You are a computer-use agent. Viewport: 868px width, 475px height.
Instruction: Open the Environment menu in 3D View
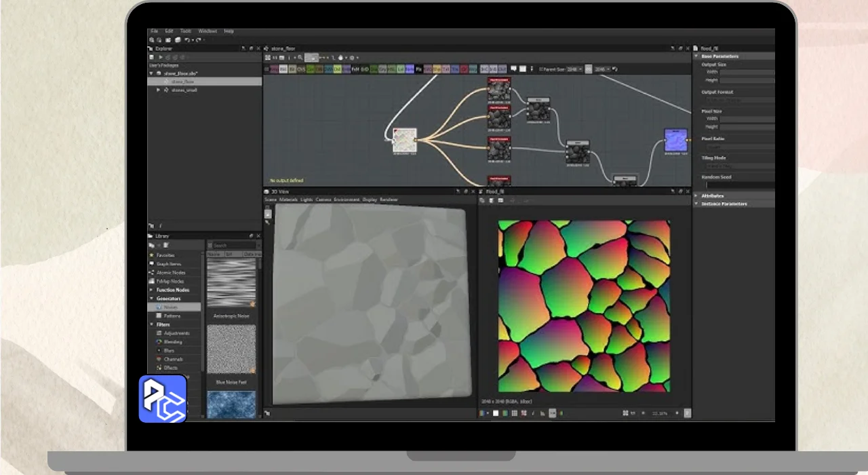(347, 199)
